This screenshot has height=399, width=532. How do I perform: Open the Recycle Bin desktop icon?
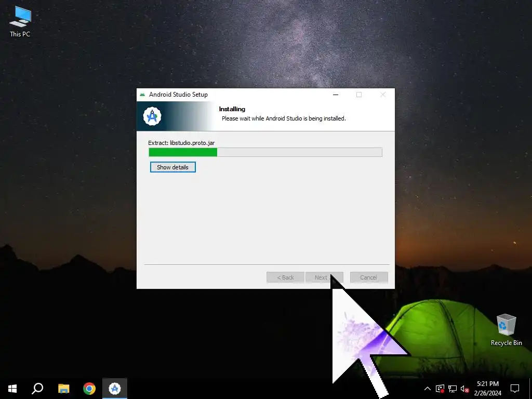[x=506, y=330]
